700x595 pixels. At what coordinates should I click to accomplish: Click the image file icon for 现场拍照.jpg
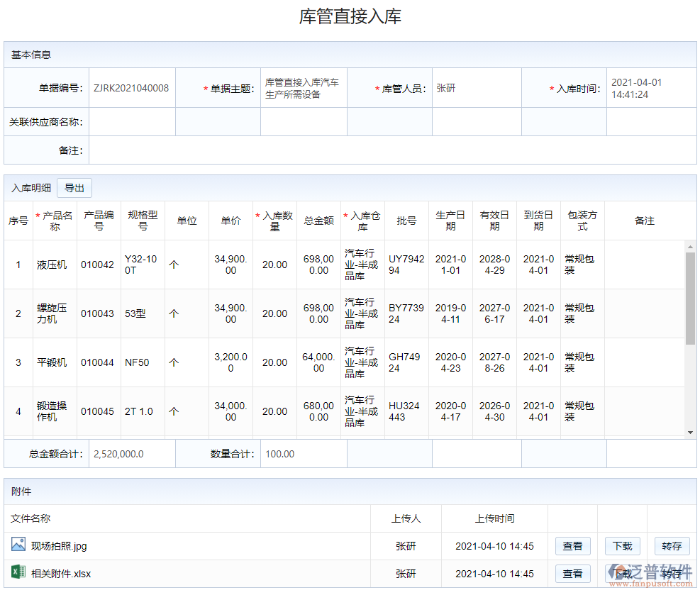point(18,545)
